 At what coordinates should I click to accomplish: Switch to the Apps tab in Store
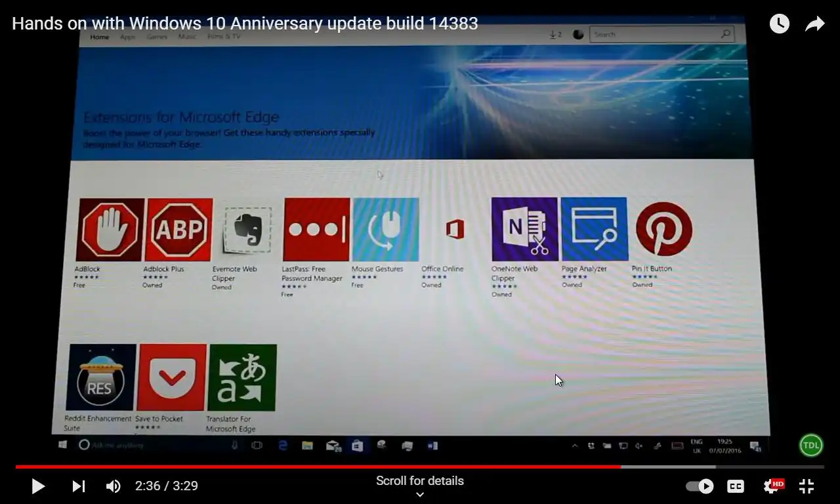[x=127, y=37]
